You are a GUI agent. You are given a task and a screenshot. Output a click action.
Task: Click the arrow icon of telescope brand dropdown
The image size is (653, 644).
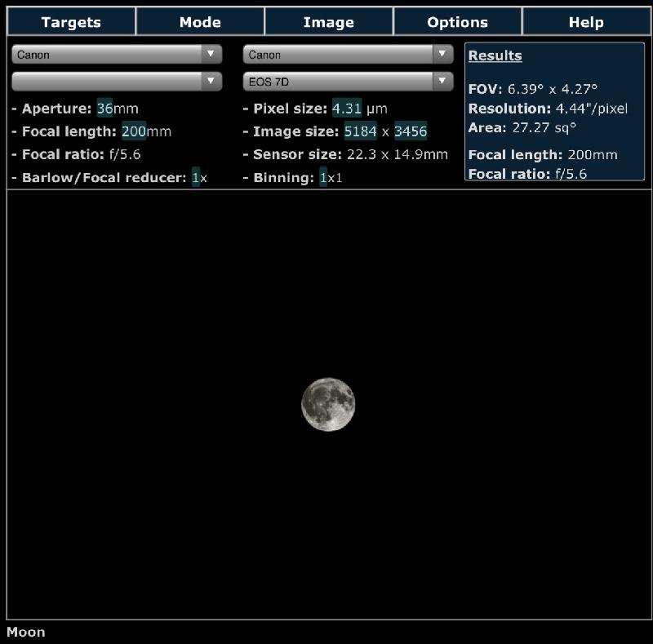(211, 54)
